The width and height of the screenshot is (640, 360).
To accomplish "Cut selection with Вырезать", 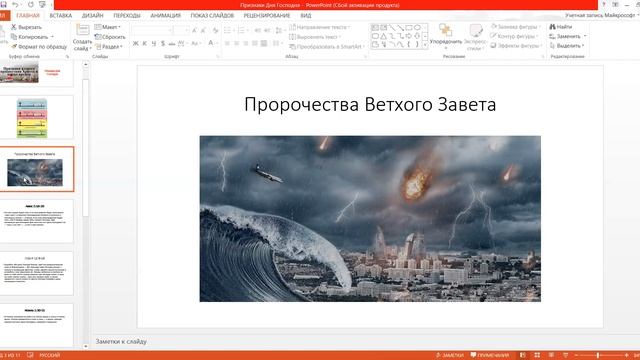I will [26, 27].
